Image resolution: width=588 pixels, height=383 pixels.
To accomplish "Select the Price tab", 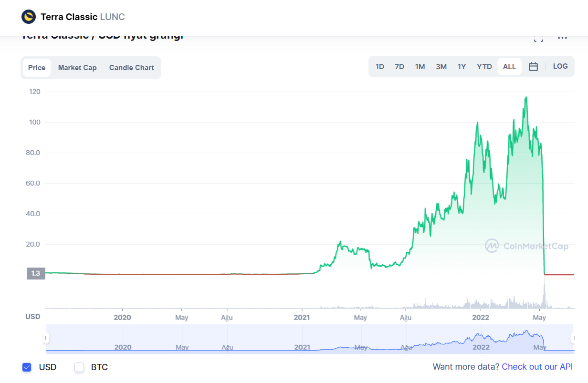I will coord(37,68).
